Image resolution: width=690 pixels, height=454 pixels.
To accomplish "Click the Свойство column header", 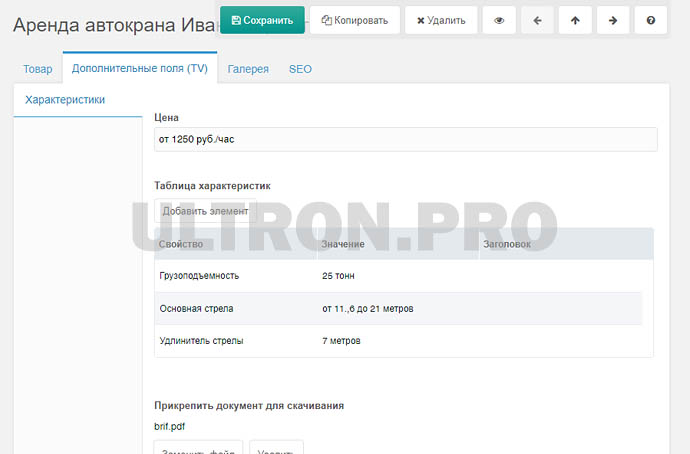I will (236, 244).
